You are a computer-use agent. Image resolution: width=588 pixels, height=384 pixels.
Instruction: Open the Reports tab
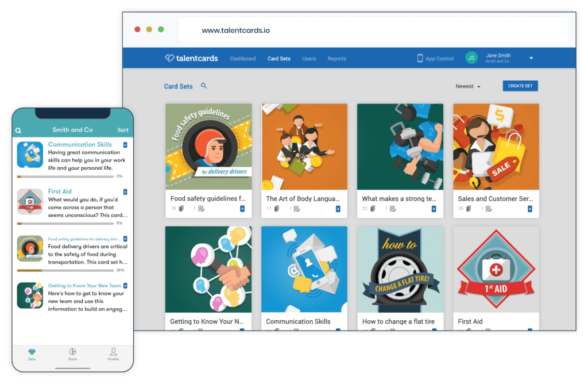point(336,59)
